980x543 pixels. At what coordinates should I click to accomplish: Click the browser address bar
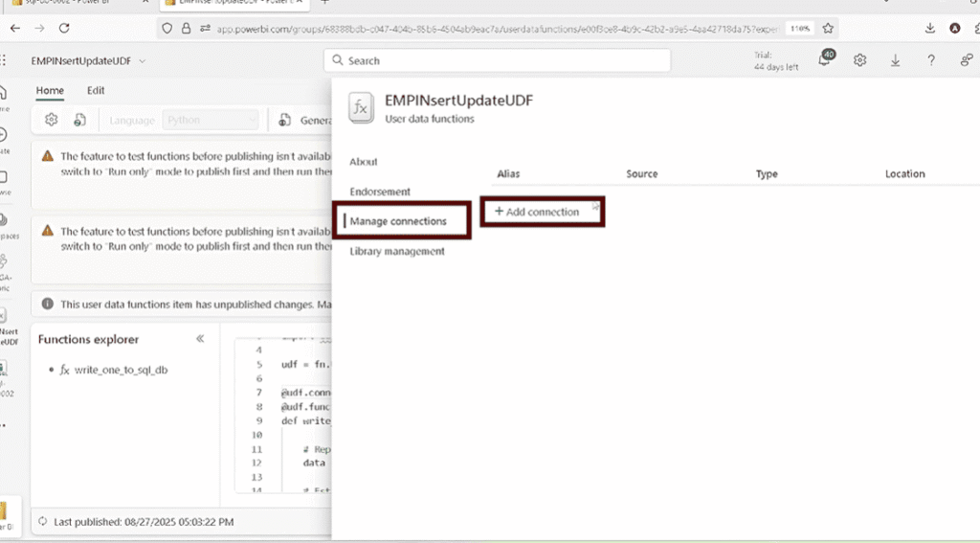point(497,29)
